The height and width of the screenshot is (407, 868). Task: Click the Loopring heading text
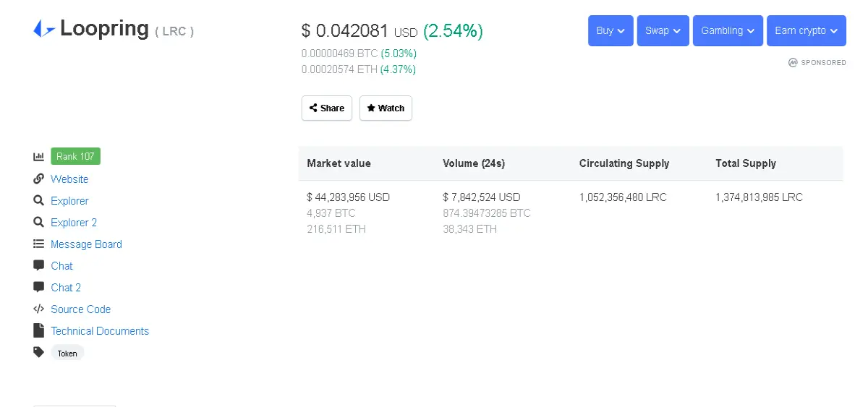104,30
